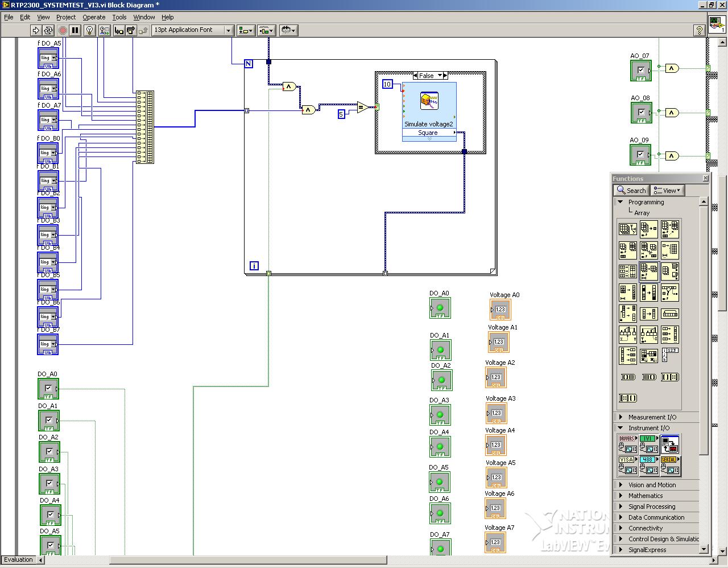Click Search in the Functions palette
This screenshot has width=728, height=568.
[x=631, y=191]
